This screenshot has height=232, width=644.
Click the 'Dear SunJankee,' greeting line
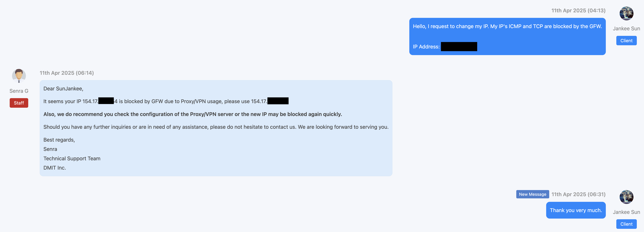(x=63, y=89)
